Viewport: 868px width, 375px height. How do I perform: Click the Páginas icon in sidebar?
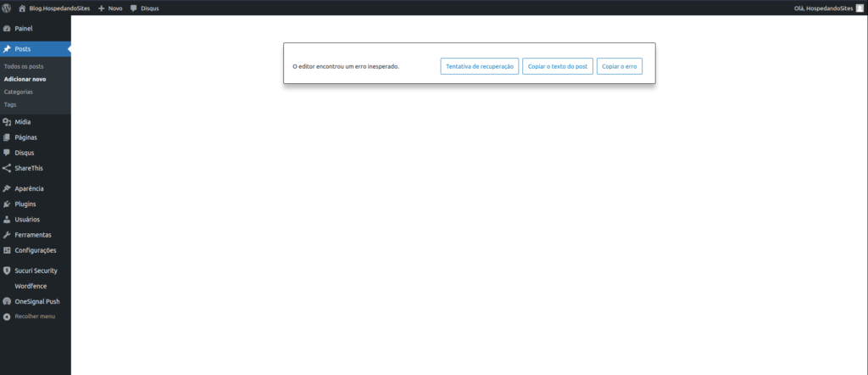click(x=7, y=137)
